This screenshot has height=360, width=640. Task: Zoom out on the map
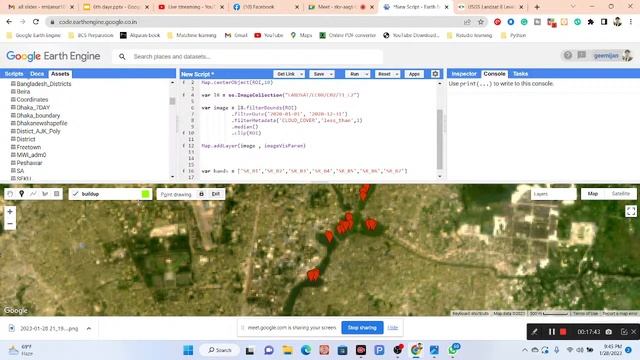(x=10, y=224)
